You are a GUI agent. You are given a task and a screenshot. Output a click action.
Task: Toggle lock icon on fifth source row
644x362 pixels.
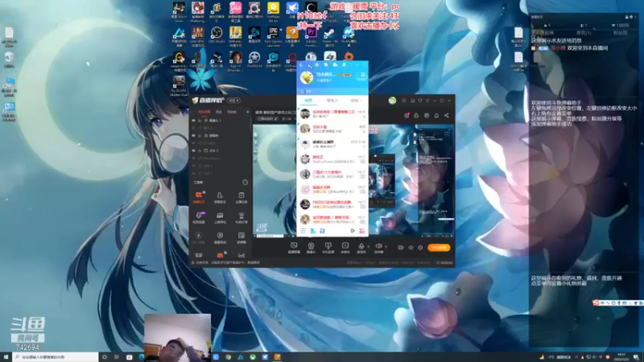click(200, 150)
